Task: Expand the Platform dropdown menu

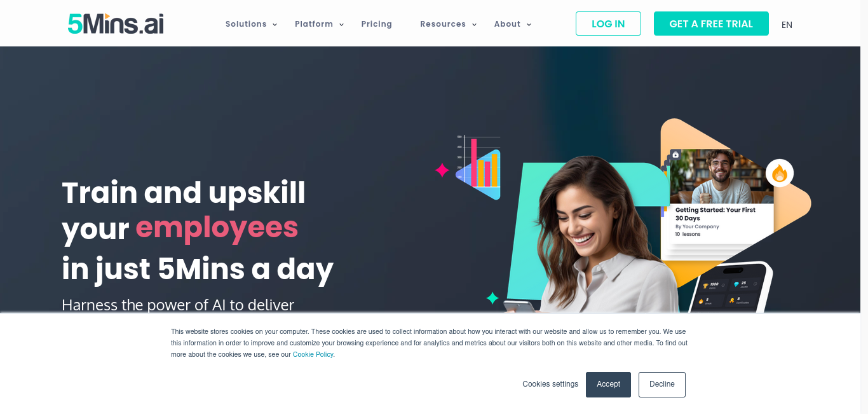Action: click(x=319, y=24)
